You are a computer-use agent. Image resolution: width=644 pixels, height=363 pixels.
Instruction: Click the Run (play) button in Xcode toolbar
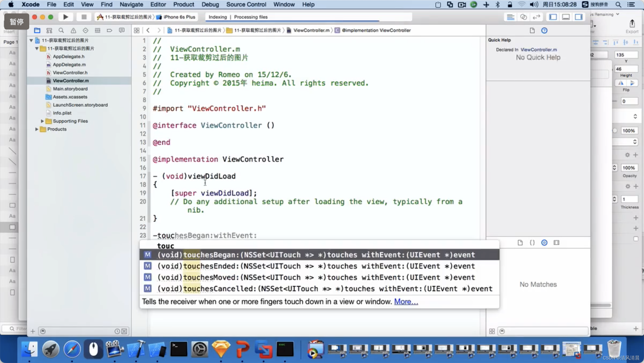[x=65, y=17]
